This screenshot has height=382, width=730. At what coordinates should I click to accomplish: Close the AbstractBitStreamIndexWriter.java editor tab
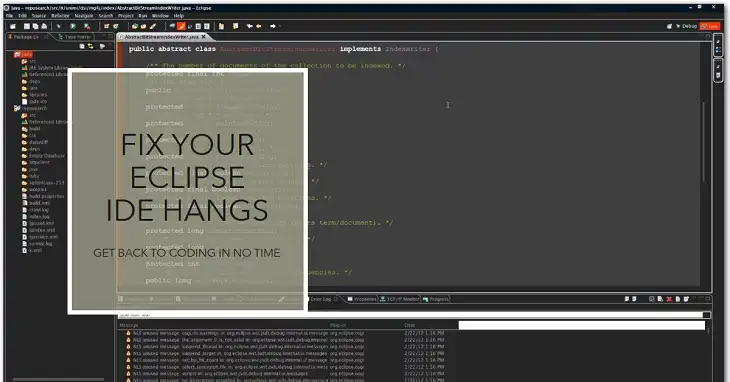(203, 36)
